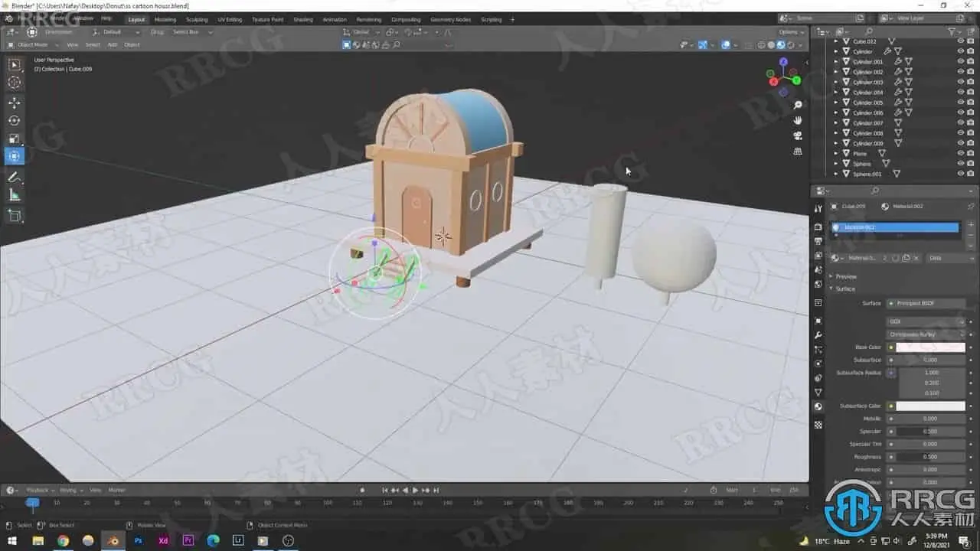This screenshot has width=980, height=551.
Task: Expand the Cylinder.003 tree item
Action: (x=836, y=82)
